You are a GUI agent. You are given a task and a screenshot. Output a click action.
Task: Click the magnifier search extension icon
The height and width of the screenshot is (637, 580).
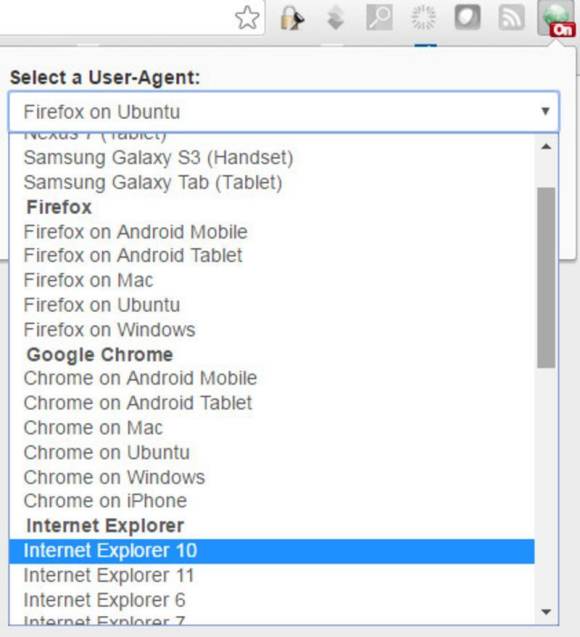(379, 17)
